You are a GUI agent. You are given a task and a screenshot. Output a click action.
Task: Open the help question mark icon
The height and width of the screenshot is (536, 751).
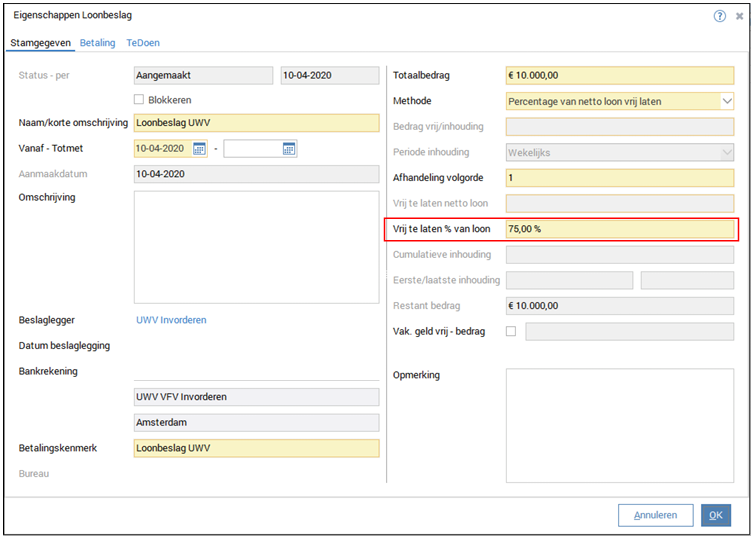click(x=719, y=16)
